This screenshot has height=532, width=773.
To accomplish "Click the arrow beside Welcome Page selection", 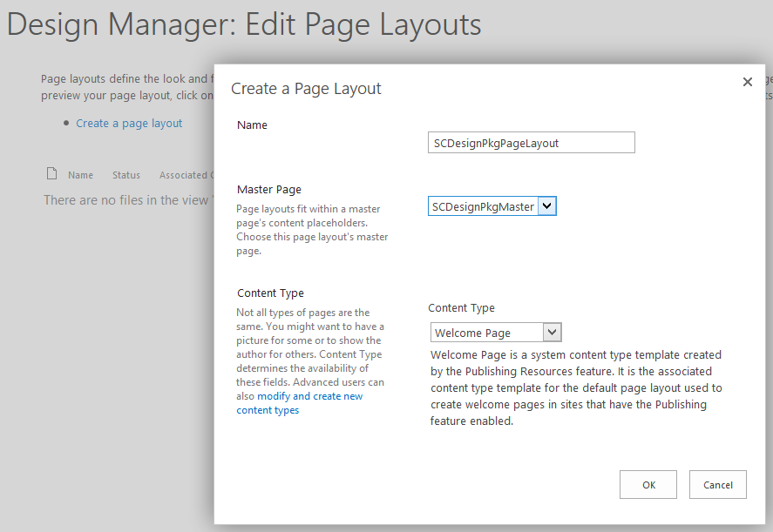I will 552,333.
